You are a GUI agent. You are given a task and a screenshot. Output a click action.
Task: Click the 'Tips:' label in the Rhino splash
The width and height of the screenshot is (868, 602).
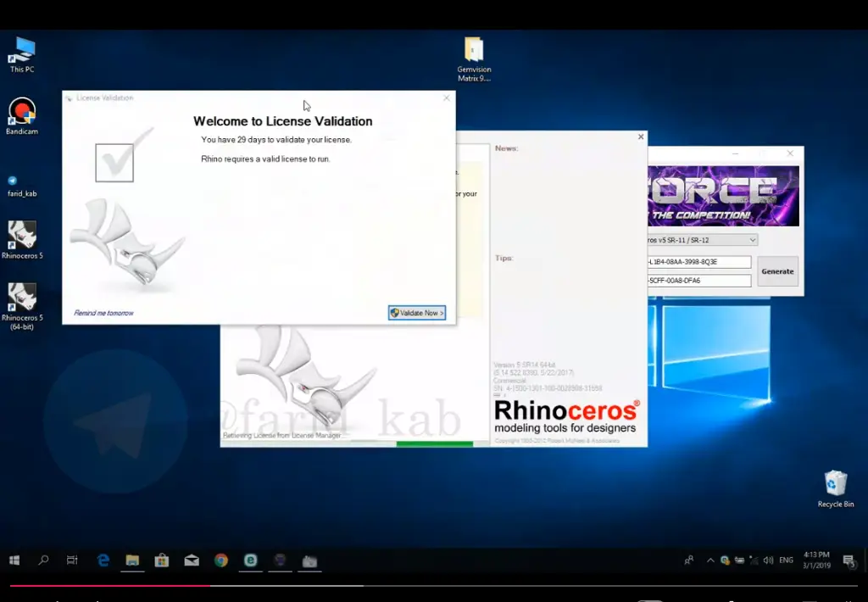point(504,258)
